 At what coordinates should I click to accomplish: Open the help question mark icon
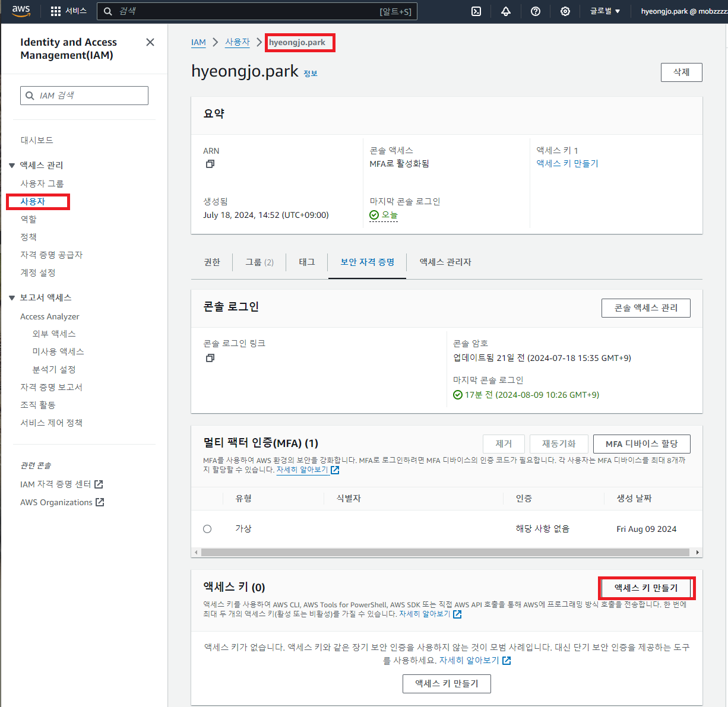(x=536, y=11)
